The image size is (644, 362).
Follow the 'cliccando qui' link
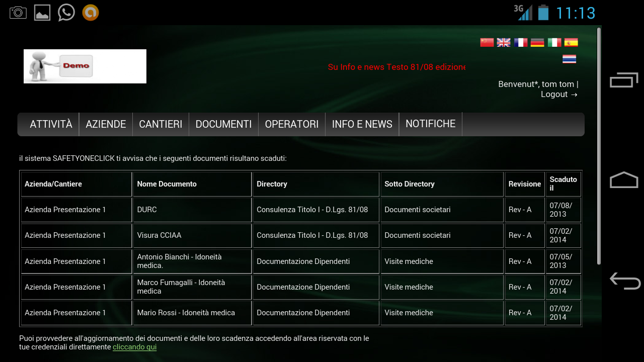coord(134,347)
